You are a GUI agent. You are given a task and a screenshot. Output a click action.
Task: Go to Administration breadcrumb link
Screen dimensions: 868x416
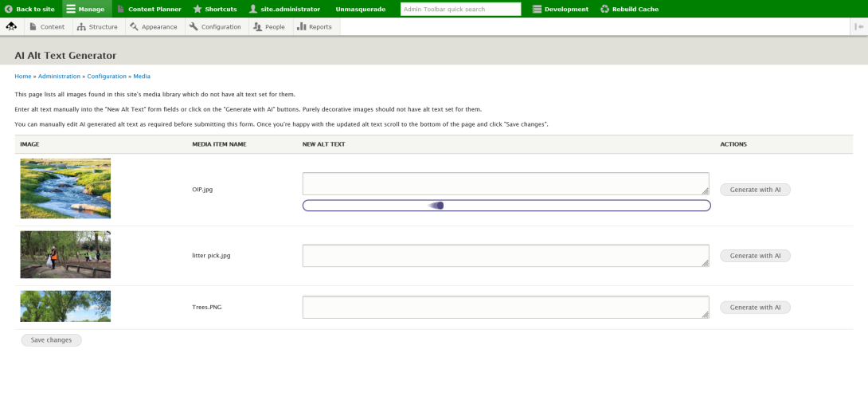tap(59, 77)
